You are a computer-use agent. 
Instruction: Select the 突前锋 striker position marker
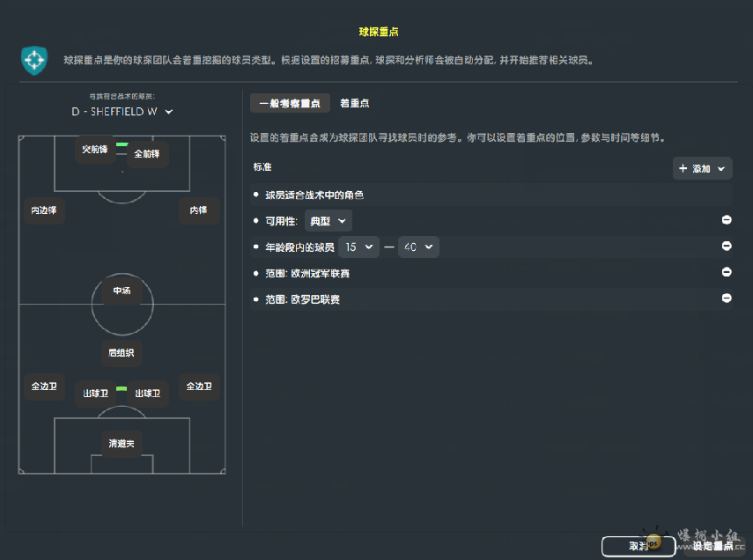pyautogui.click(x=94, y=150)
